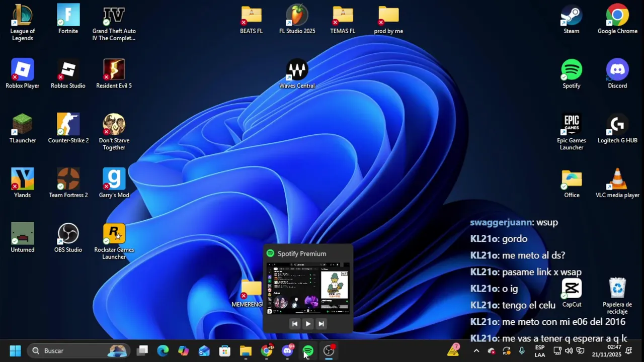The width and height of the screenshot is (644, 362).
Task: Open OneDrive tray icon with error
Action: tap(492, 350)
